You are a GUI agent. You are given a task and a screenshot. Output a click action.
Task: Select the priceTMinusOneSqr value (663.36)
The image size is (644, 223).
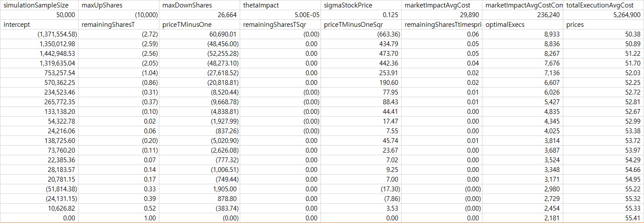point(361,34)
